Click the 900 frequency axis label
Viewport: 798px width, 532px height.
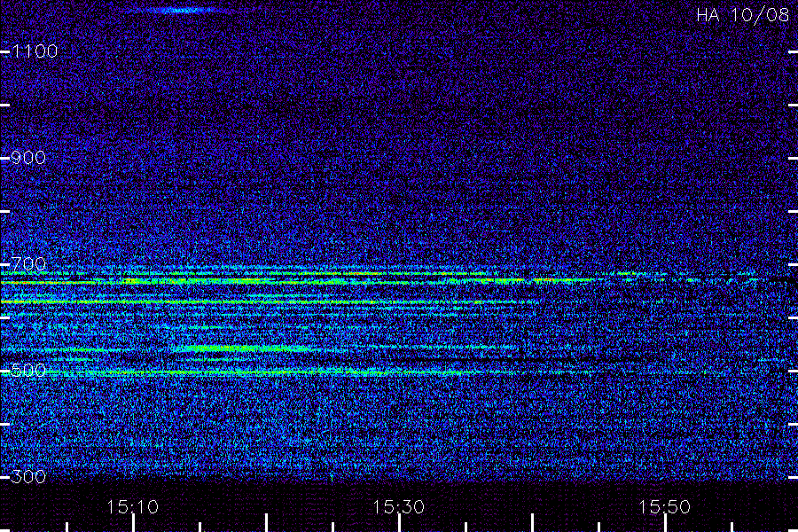tap(28, 157)
